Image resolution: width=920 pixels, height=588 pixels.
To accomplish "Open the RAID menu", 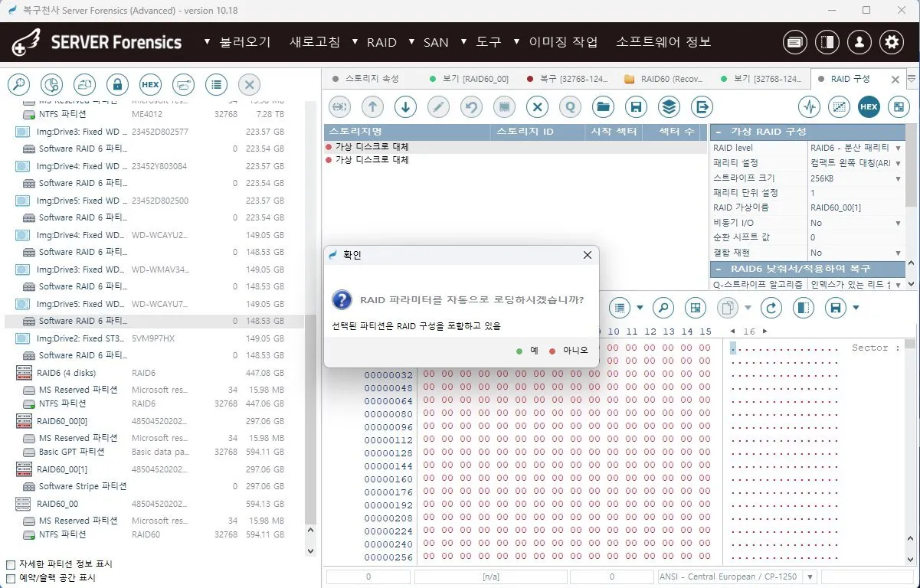I will click(381, 42).
